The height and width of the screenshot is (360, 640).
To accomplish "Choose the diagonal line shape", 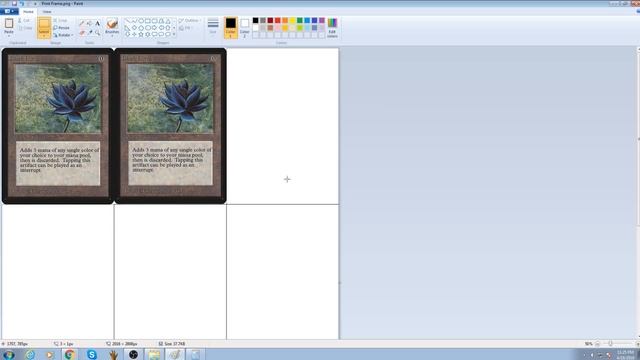I will [127, 21].
